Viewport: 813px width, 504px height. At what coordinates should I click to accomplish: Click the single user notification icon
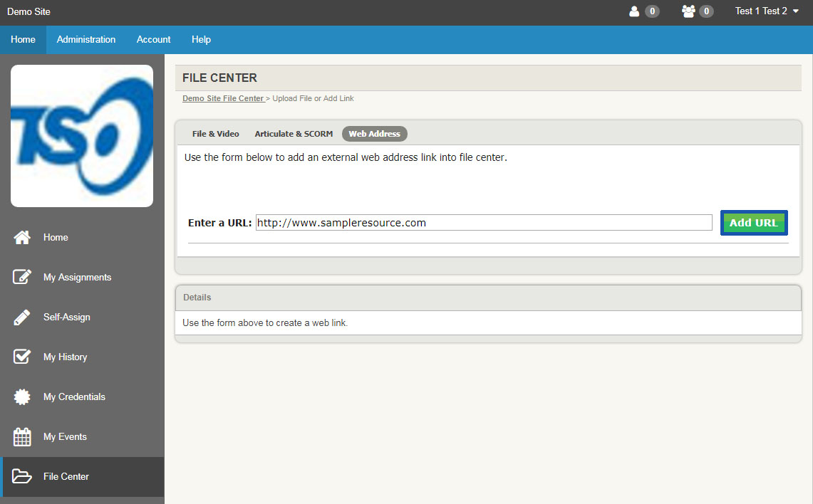tap(634, 11)
